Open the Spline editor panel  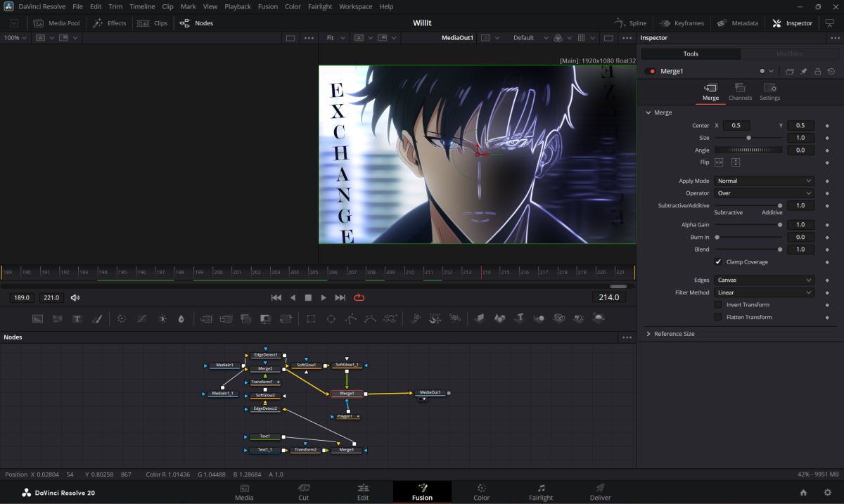(x=630, y=23)
